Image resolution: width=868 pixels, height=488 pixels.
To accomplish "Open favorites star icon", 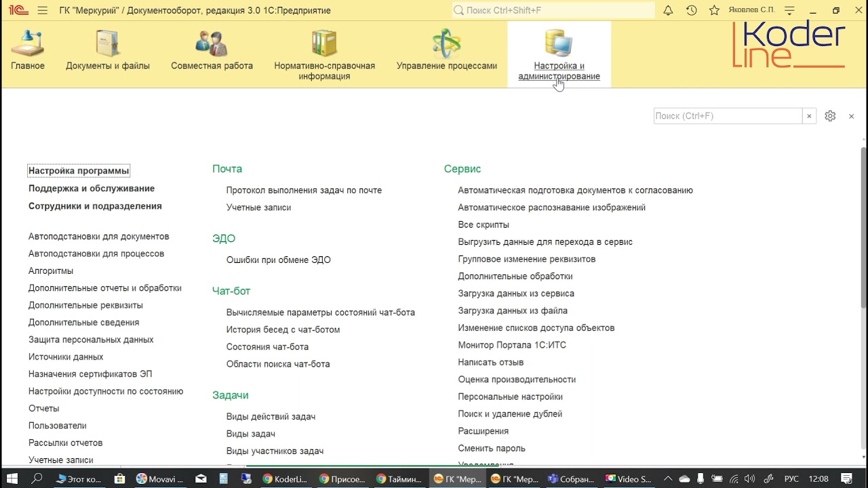I will coord(714,10).
